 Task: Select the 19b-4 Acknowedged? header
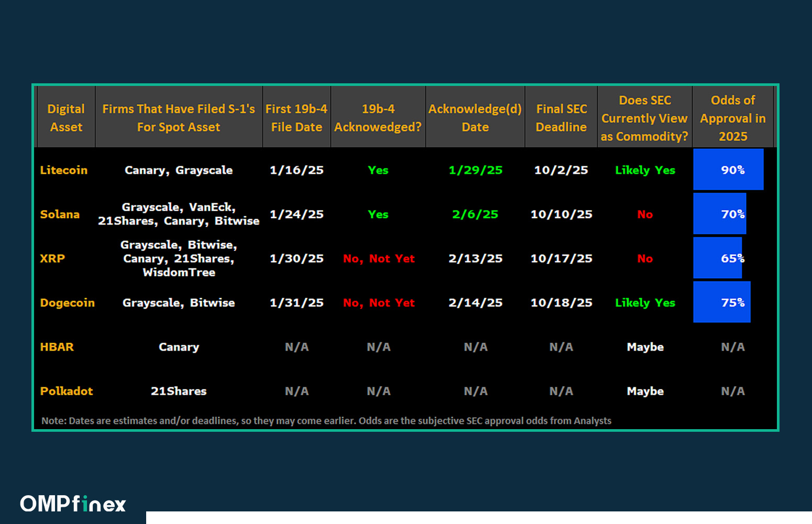pos(378,118)
